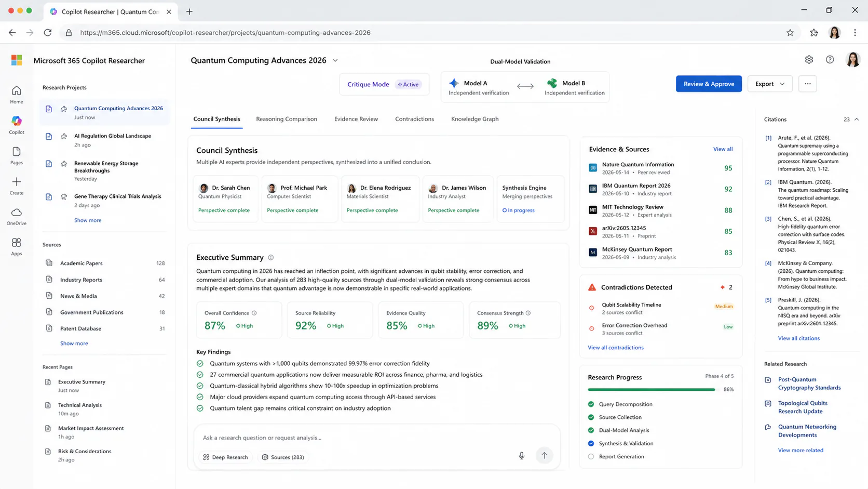Screen dimensions: 868x489
Task: Click the Review & Approve button
Action: pos(709,84)
